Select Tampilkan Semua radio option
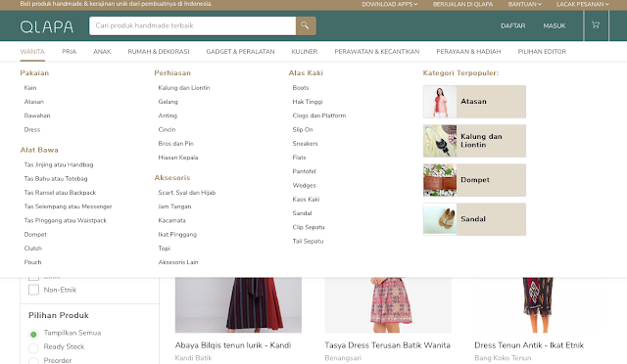The width and height of the screenshot is (627, 364). pos(33,334)
